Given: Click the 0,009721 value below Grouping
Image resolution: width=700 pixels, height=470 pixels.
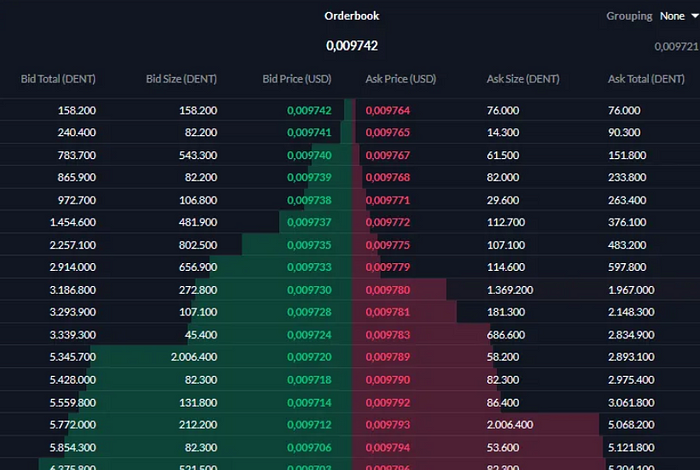Looking at the screenshot, I should 677,47.
